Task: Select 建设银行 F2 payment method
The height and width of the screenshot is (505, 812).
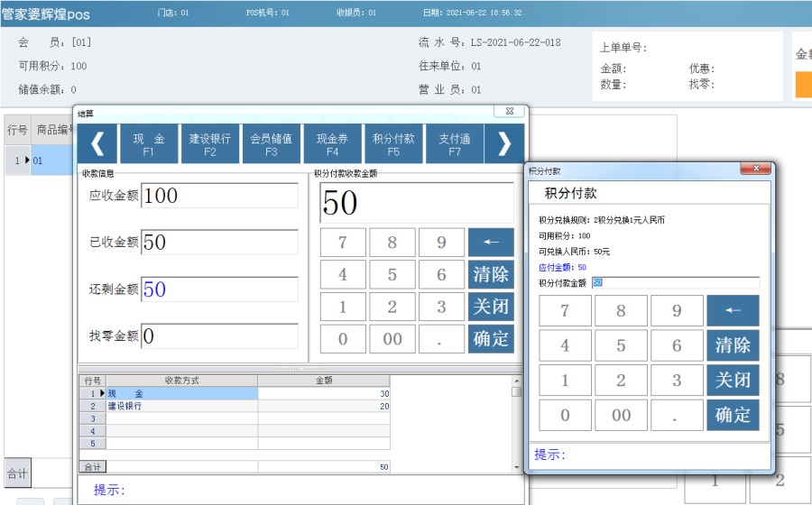Action: (x=210, y=144)
